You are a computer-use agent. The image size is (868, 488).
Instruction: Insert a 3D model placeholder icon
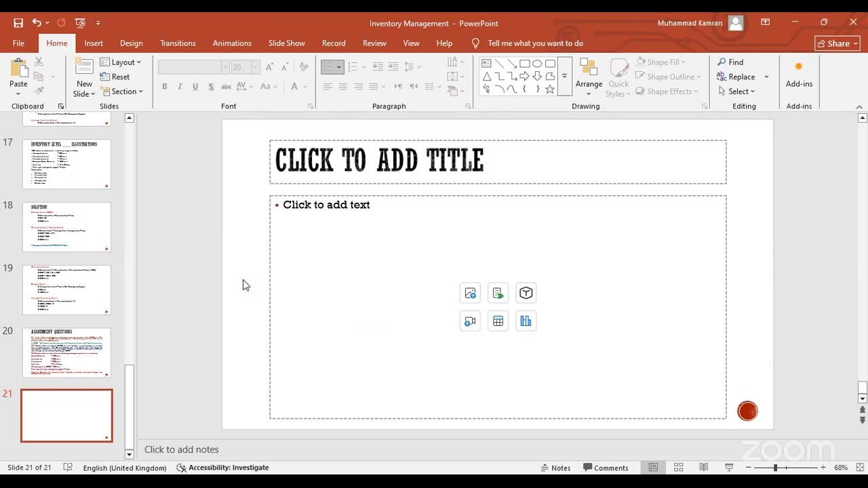pos(526,293)
